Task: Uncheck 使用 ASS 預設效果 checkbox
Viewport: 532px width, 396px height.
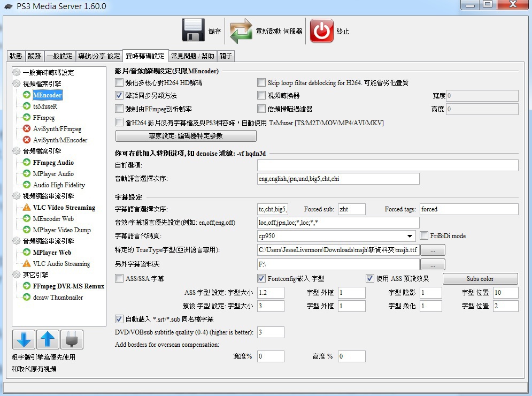Action: [370, 278]
